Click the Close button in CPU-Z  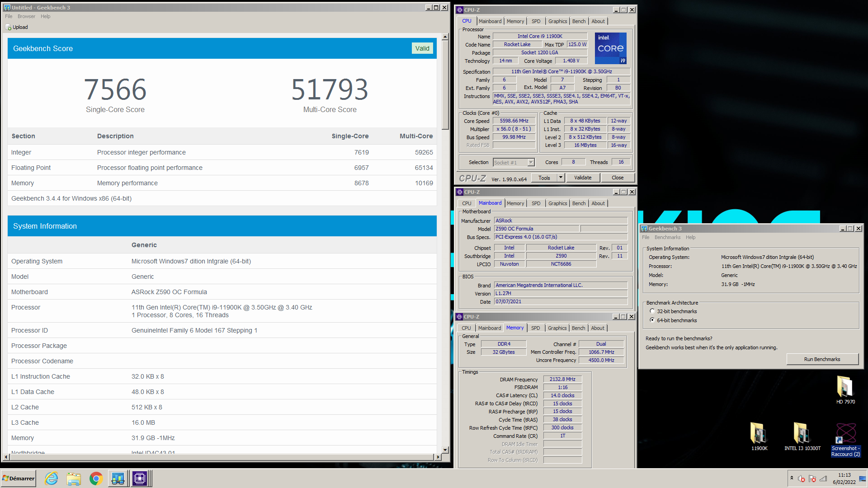pos(618,178)
